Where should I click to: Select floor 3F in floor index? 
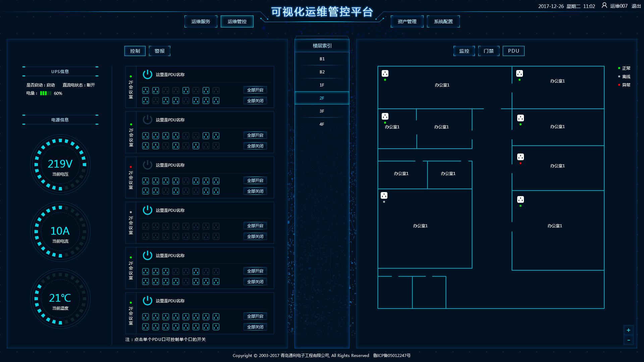[x=322, y=111]
